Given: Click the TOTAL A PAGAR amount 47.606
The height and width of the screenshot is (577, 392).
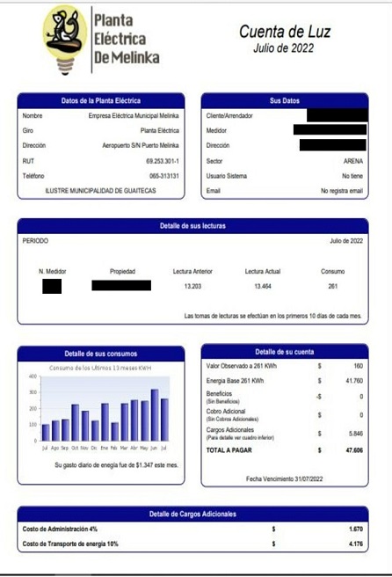Looking at the screenshot, I should [x=354, y=449].
